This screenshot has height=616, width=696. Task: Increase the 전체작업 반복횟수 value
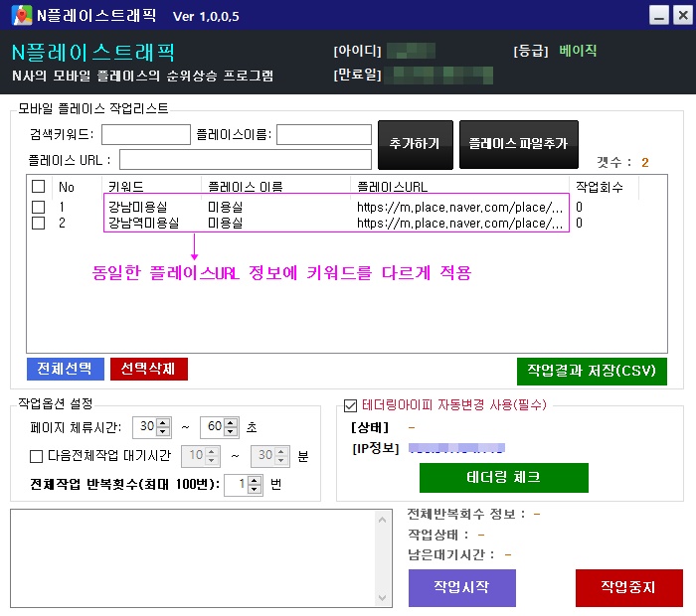click(x=255, y=481)
